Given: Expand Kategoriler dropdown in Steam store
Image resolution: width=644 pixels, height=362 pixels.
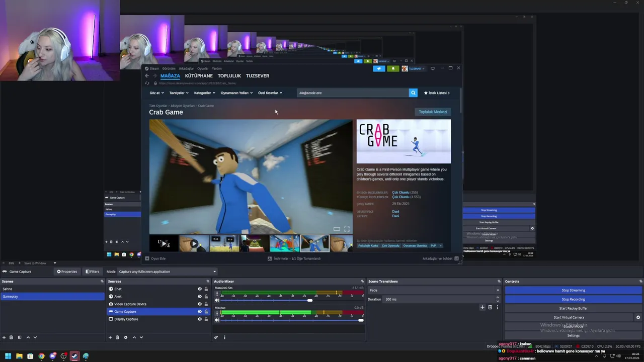Looking at the screenshot, I should pos(205,93).
